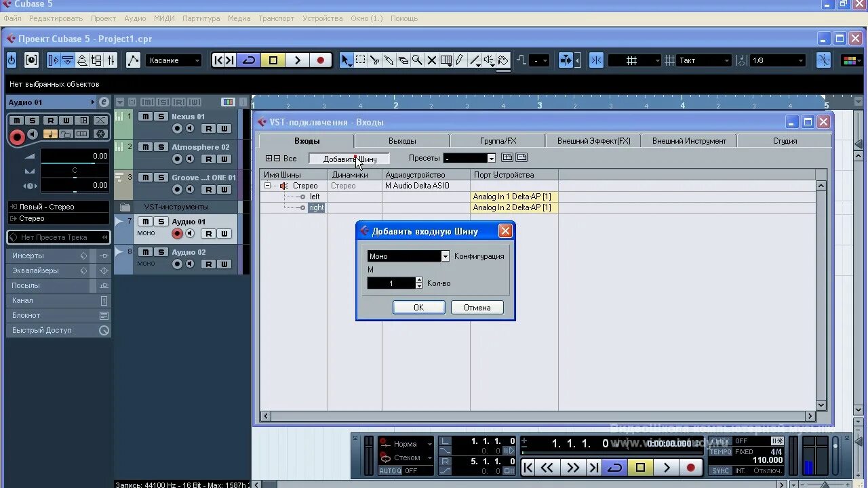Increase Кол-во bus count stepper
Viewport: 868px width, 488px height.
pyautogui.click(x=419, y=280)
